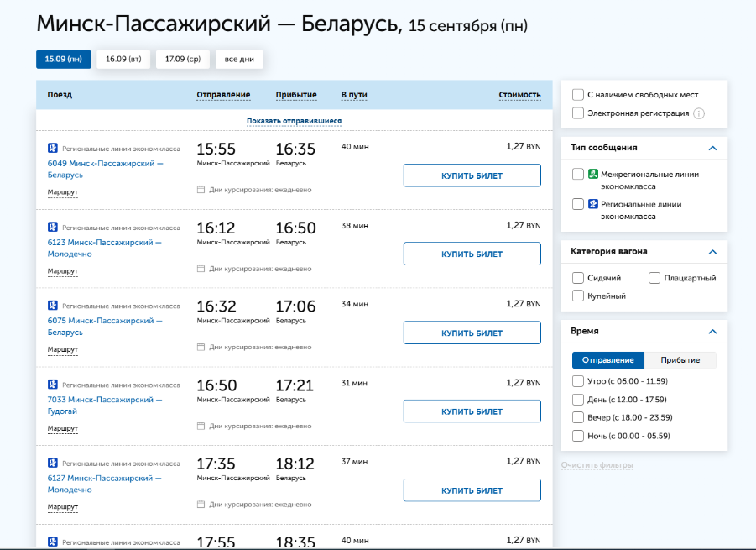Click regional line icon for train 6075

point(52,306)
